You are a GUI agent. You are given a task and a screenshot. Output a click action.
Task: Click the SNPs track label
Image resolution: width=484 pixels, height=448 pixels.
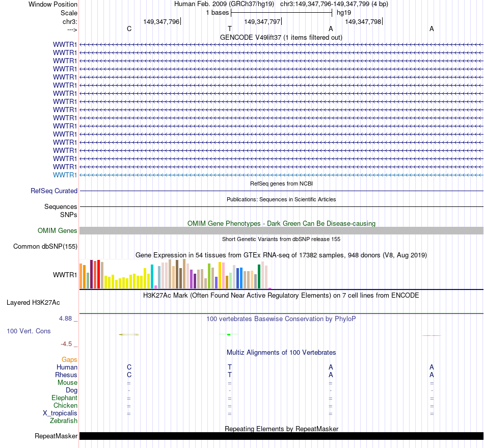click(x=69, y=215)
